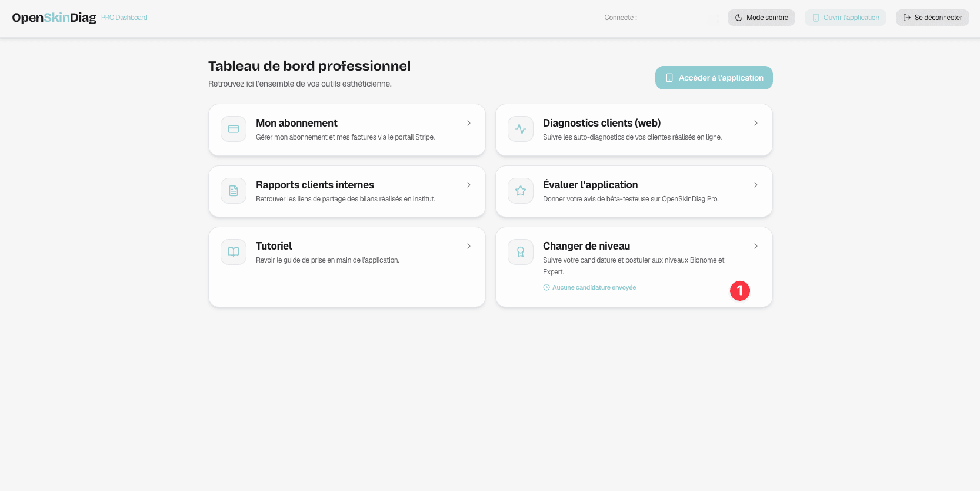Open the Rapports clients internes chevron arrow
The height and width of the screenshot is (491, 980).
tap(469, 185)
